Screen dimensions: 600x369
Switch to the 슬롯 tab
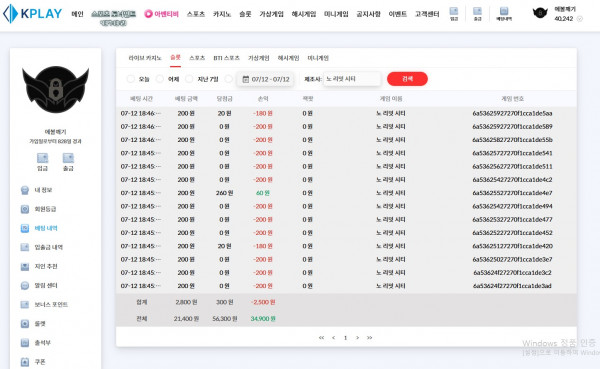[x=175, y=57]
